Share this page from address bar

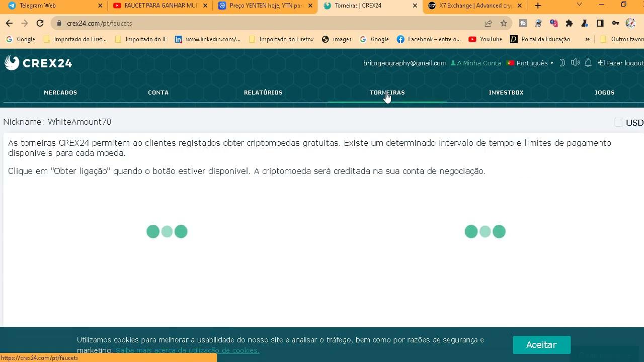coord(488,23)
